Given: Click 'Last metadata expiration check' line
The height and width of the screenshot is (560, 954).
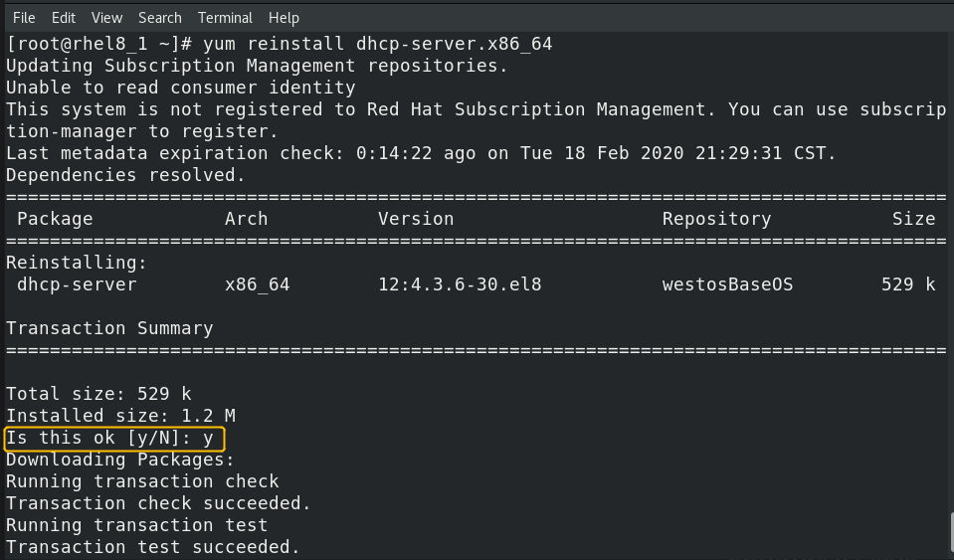Looking at the screenshot, I should pos(421,153).
